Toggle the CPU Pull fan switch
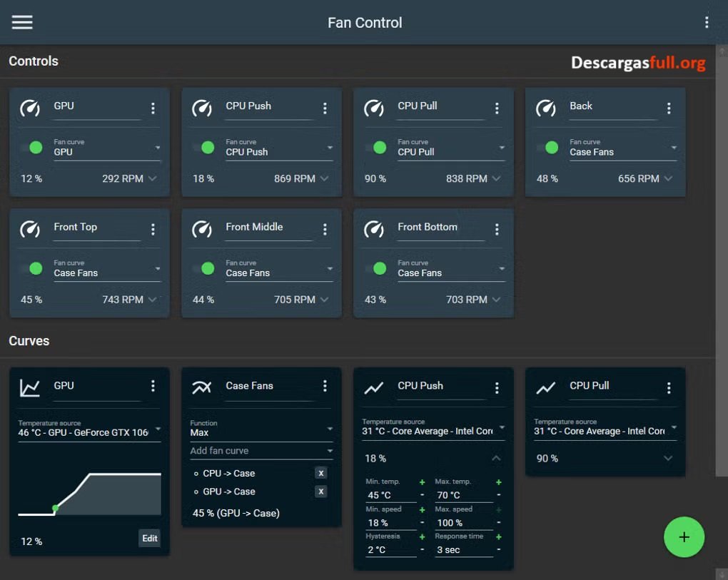This screenshot has width=728, height=580. coord(379,147)
